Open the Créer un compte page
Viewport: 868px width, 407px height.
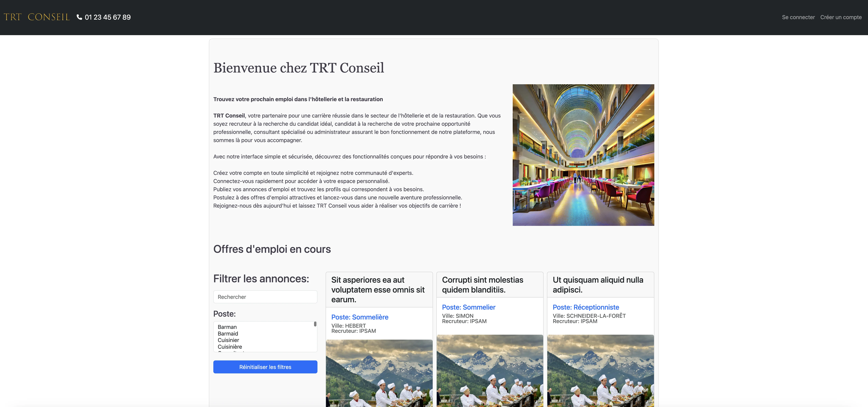(841, 17)
